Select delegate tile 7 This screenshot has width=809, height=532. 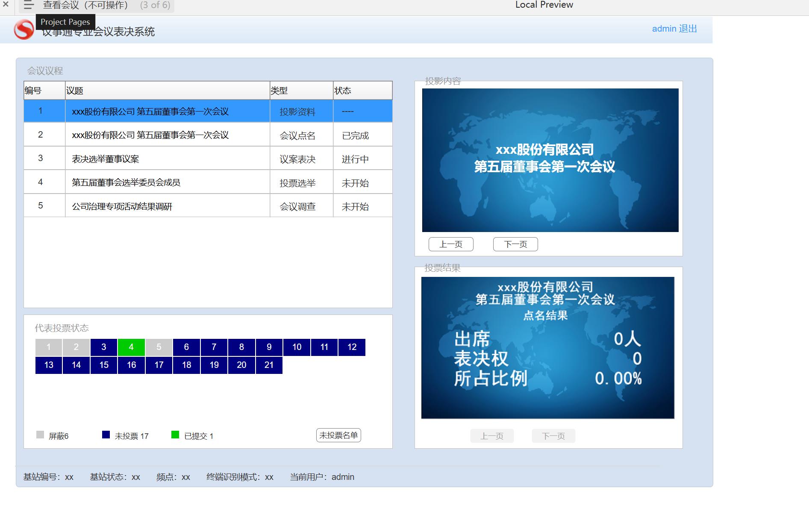[214, 347]
